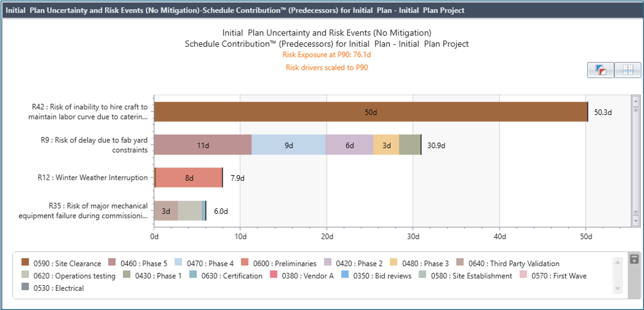
Task: Select the 9d light blue R9 segment
Action: point(289,145)
